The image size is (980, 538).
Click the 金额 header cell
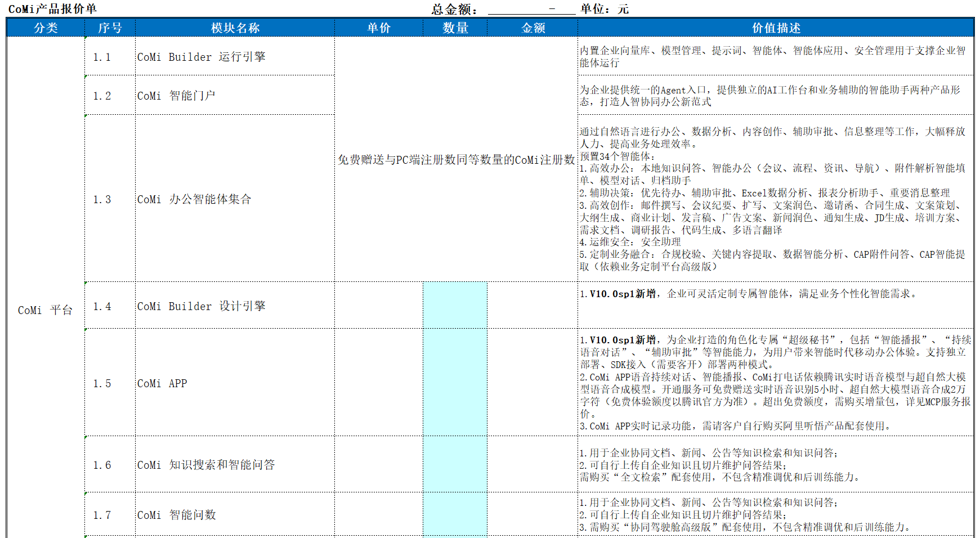[532, 28]
